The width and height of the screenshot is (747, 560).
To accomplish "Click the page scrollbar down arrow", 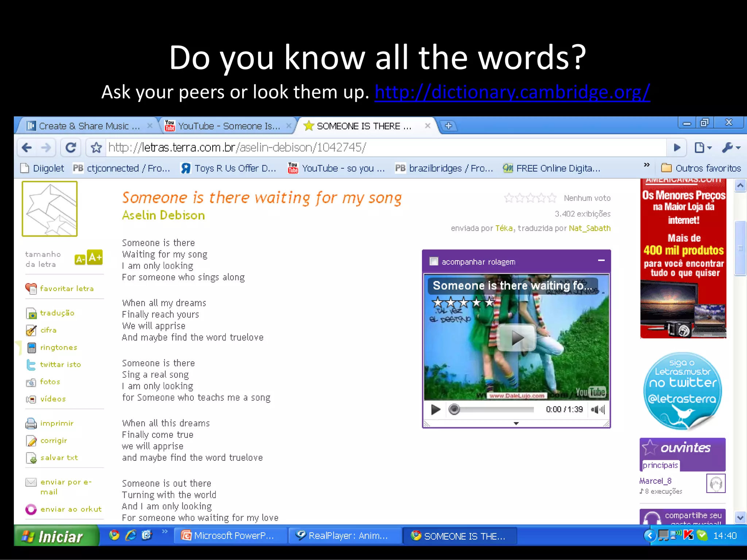I will pyautogui.click(x=740, y=517).
